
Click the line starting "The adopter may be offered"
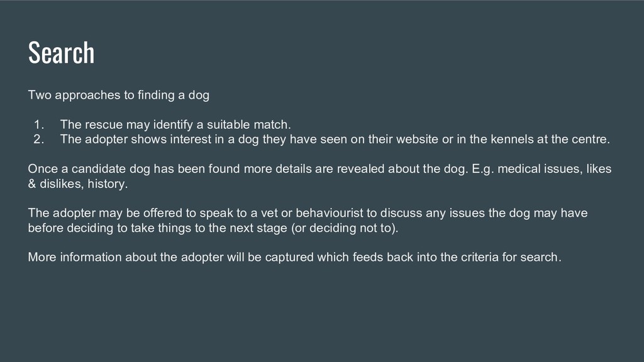(x=308, y=213)
